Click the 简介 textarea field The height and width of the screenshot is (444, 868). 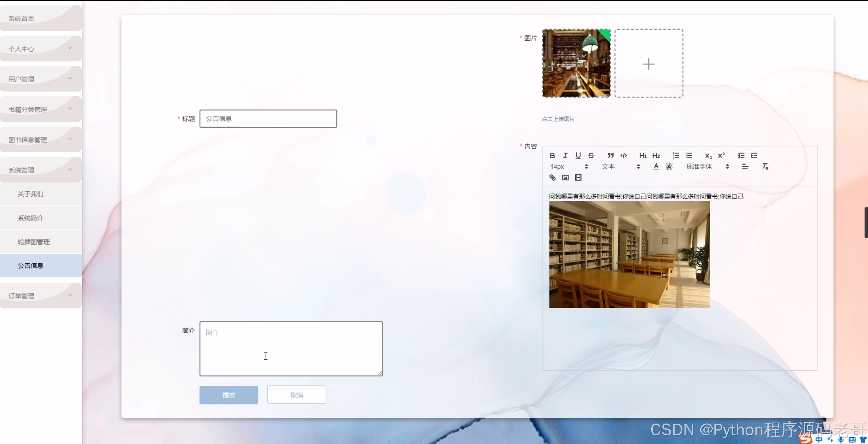[x=291, y=348]
